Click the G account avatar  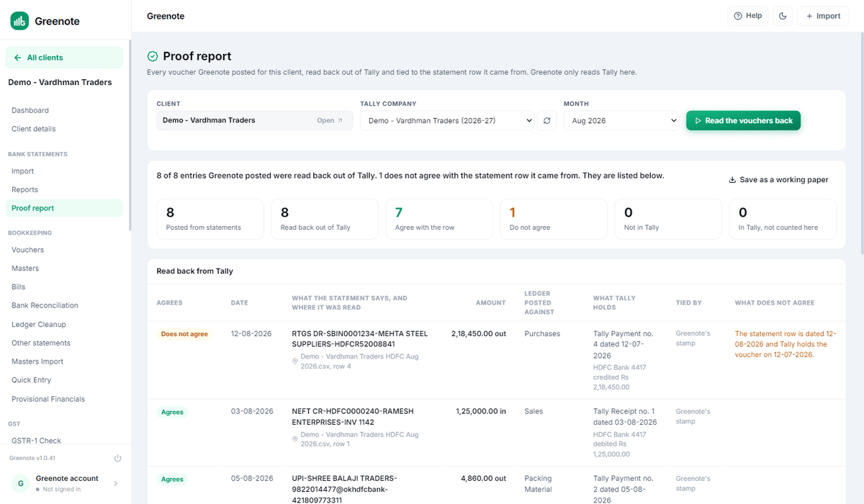pos(21,483)
